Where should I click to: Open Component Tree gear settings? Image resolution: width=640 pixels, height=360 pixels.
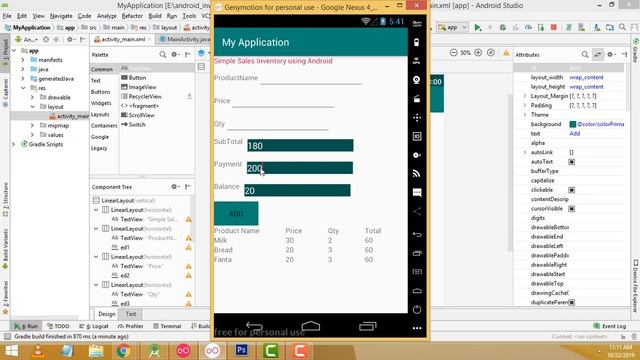pyautogui.click(x=175, y=187)
